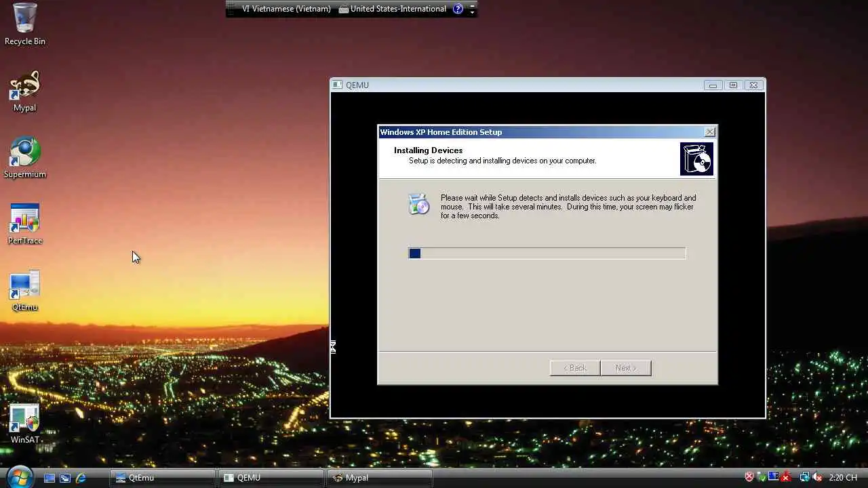Minimize the QEMU window

[x=713, y=85]
